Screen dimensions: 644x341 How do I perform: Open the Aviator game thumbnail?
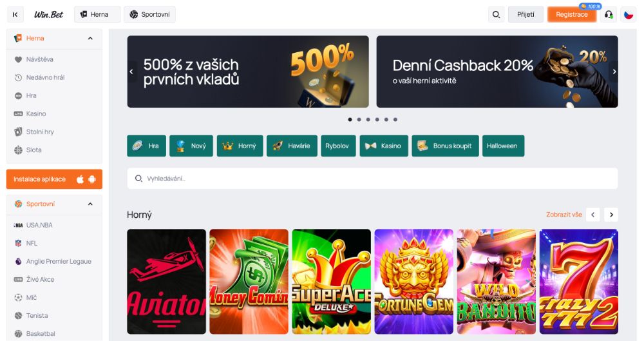click(166, 281)
